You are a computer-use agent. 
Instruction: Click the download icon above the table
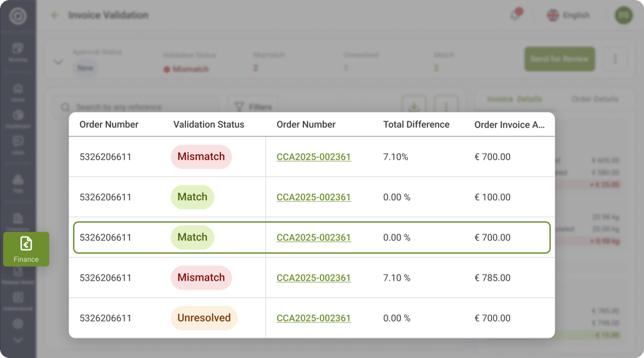(x=414, y=106)
